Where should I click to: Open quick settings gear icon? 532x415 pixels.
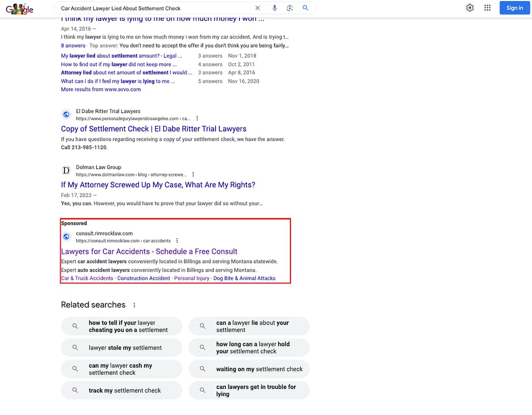coord(470,8)
